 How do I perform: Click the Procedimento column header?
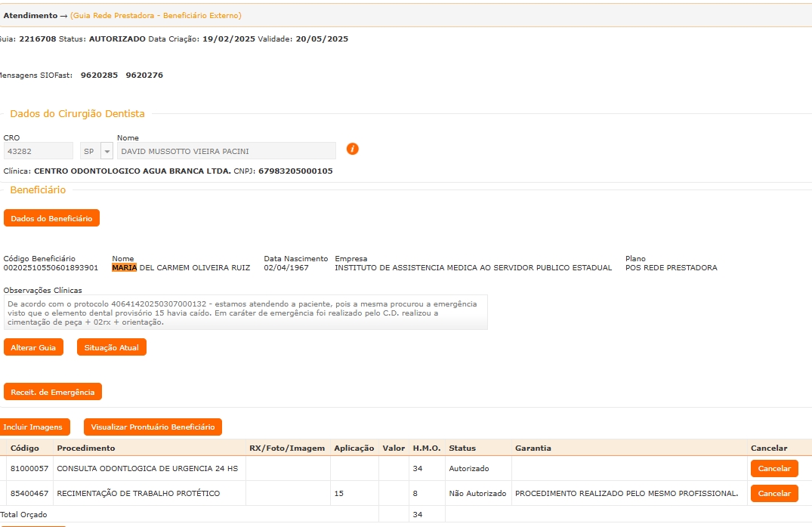pyautogui.click(x=86, y=448)
